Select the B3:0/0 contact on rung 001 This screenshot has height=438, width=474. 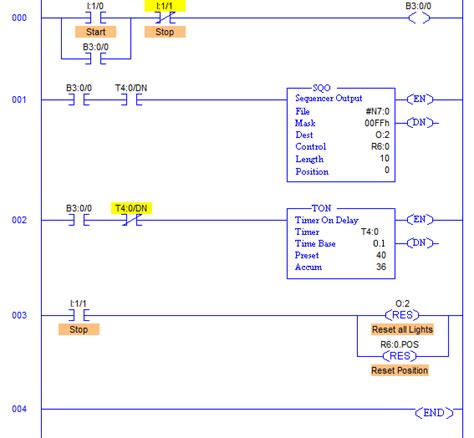pos(79,99)
